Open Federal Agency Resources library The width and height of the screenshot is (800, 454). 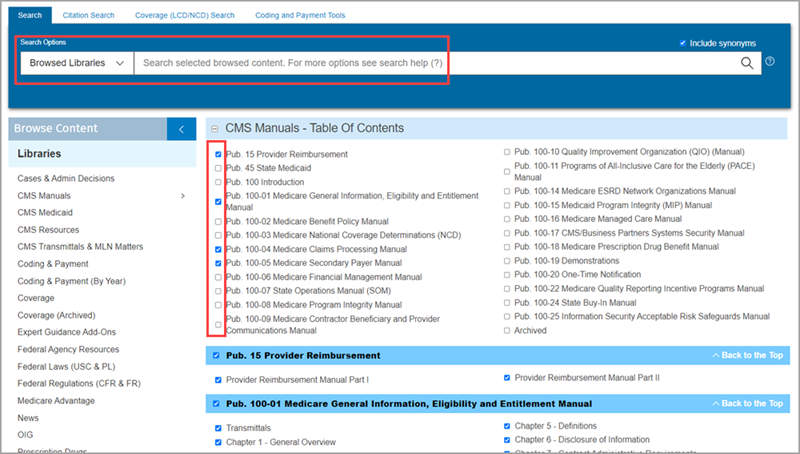tap(68, 349)
